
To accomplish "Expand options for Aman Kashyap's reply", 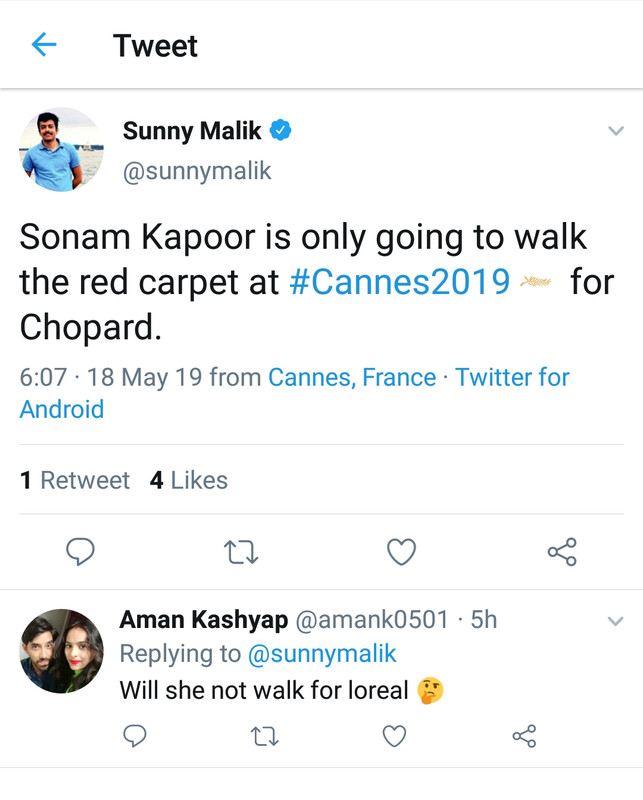I will 616,621.
